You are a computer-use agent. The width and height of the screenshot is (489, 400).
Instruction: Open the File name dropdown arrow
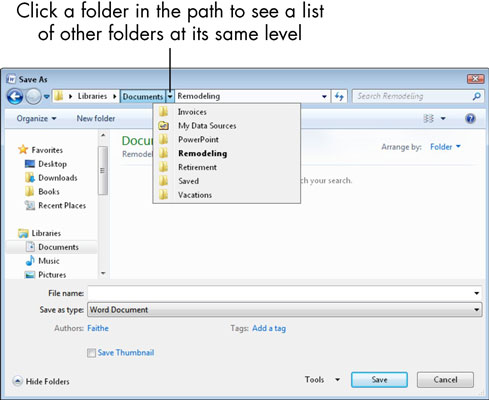tap(477, 293)
